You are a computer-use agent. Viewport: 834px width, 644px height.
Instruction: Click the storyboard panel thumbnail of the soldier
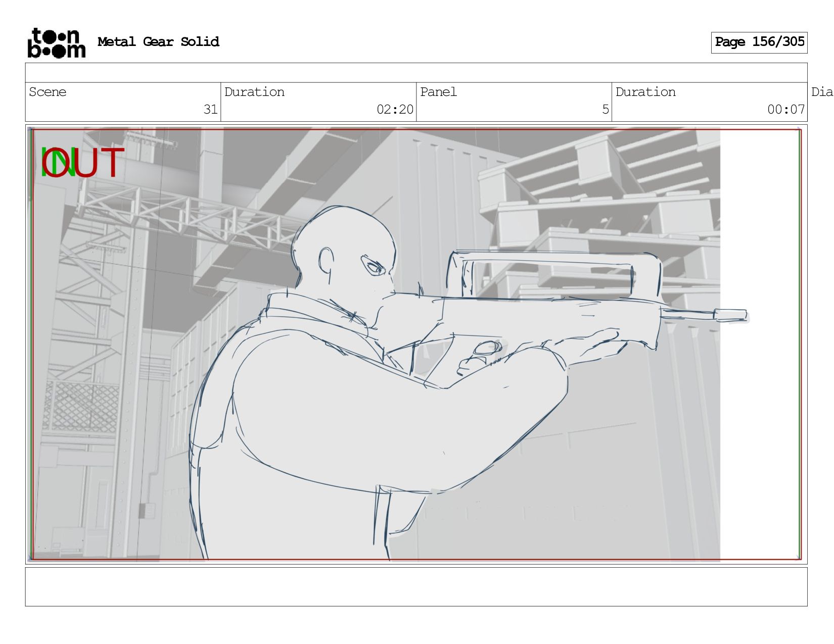pyautogui.click(x=416, y=344)
